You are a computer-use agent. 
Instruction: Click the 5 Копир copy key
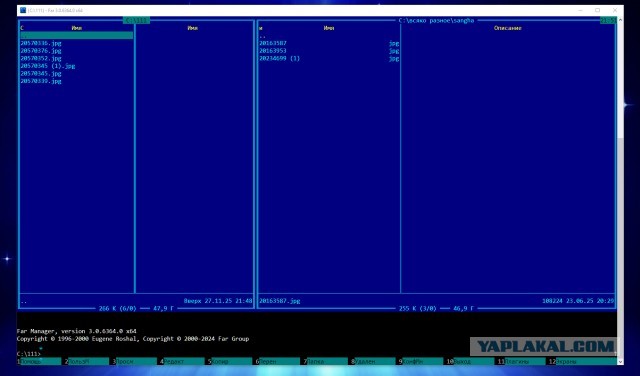[x=230, y=361]
